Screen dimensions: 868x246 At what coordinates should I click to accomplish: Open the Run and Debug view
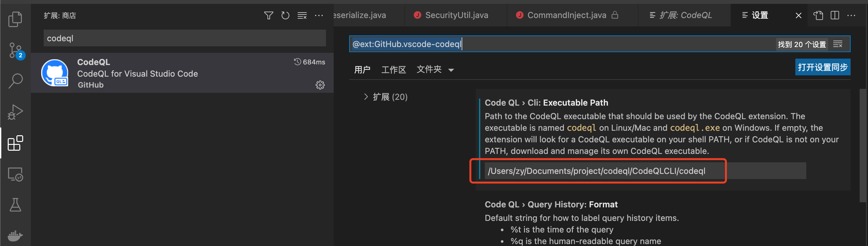tap(15, 112)
